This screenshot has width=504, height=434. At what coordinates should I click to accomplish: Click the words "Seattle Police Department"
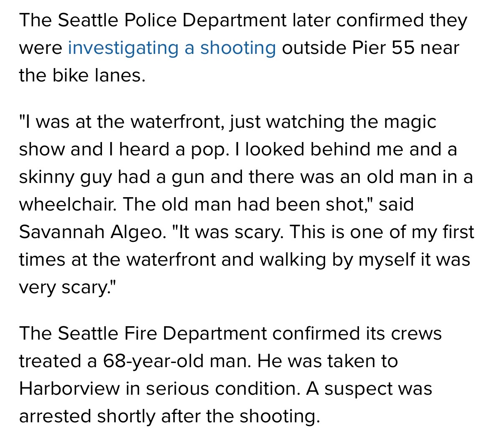point(172,20)
